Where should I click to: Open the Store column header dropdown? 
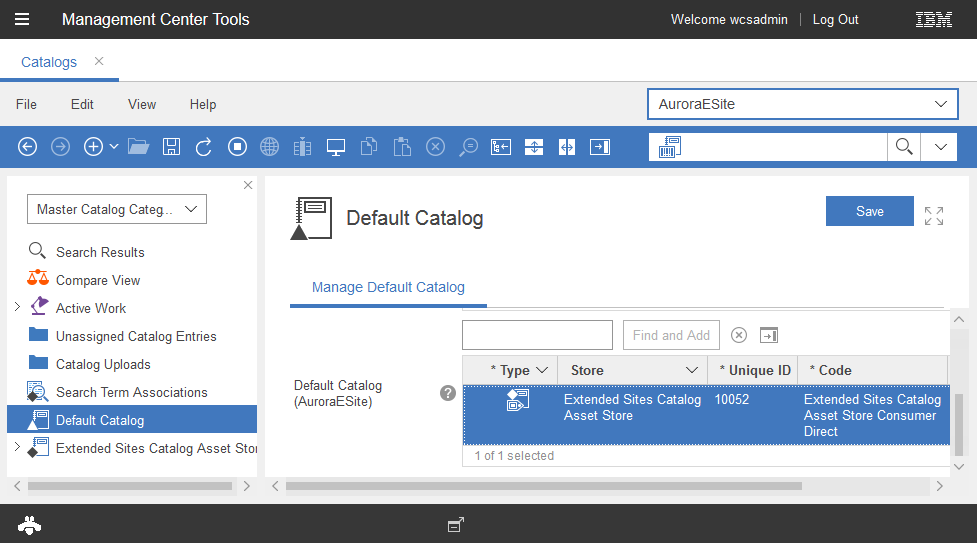click(692, 370)
